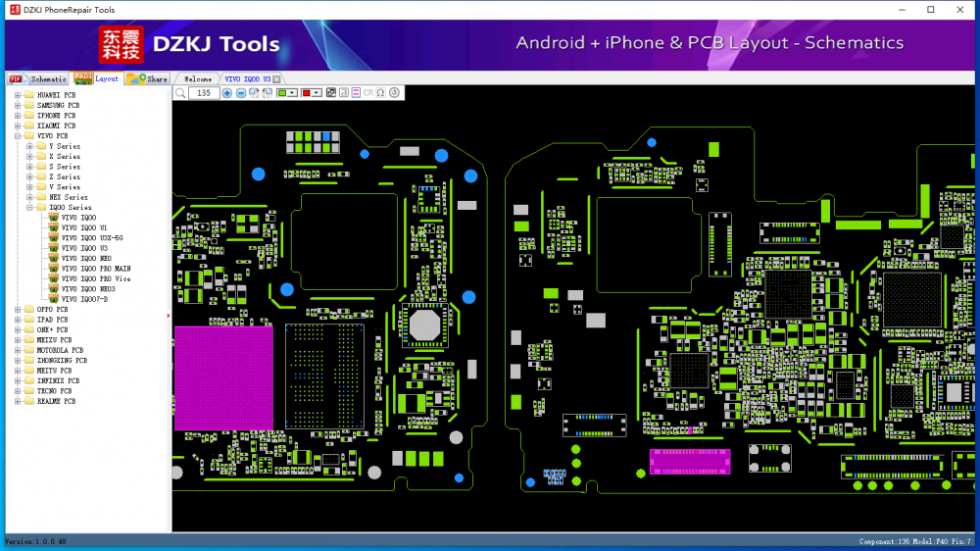The height and width of the screenshot is (551, 980).
Task: Click the CR toolbar button
Action: (x=368, y=93)
